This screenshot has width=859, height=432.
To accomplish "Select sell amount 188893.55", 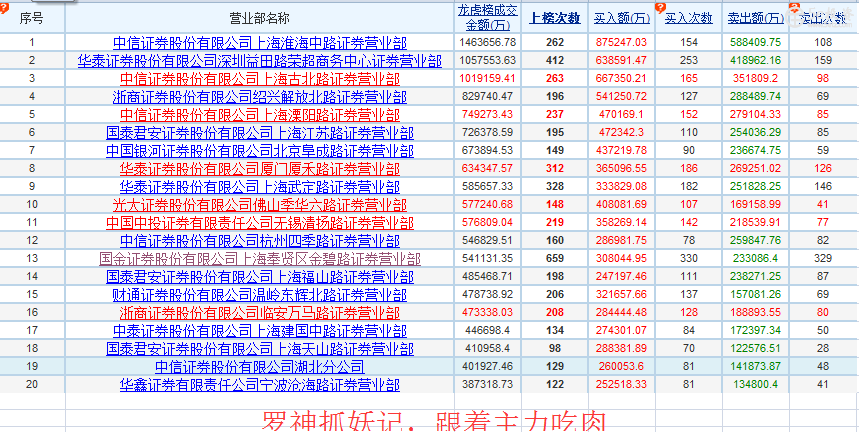I will pyautogui.click(x=756, y=313).
